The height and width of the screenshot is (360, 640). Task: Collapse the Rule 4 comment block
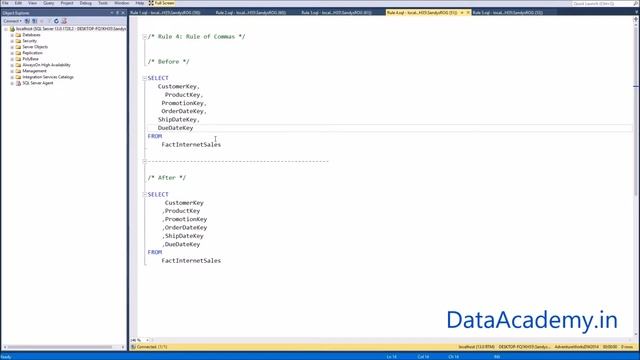point(144,37)
